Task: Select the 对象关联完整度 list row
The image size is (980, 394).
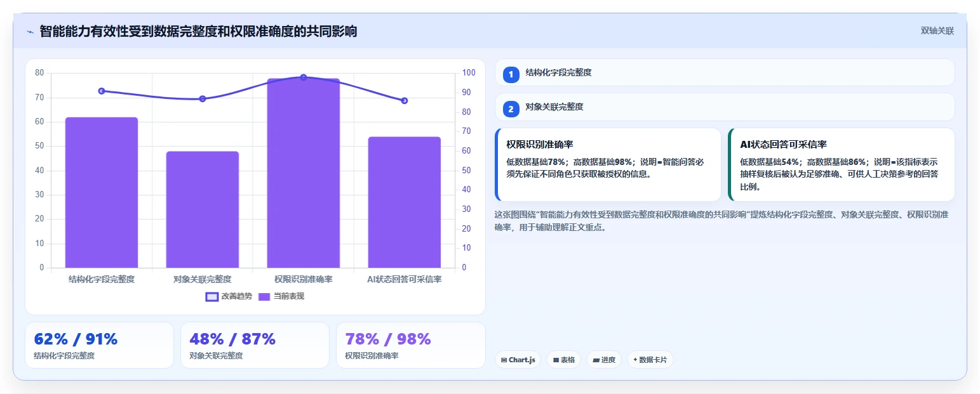Action: (725, 107)
